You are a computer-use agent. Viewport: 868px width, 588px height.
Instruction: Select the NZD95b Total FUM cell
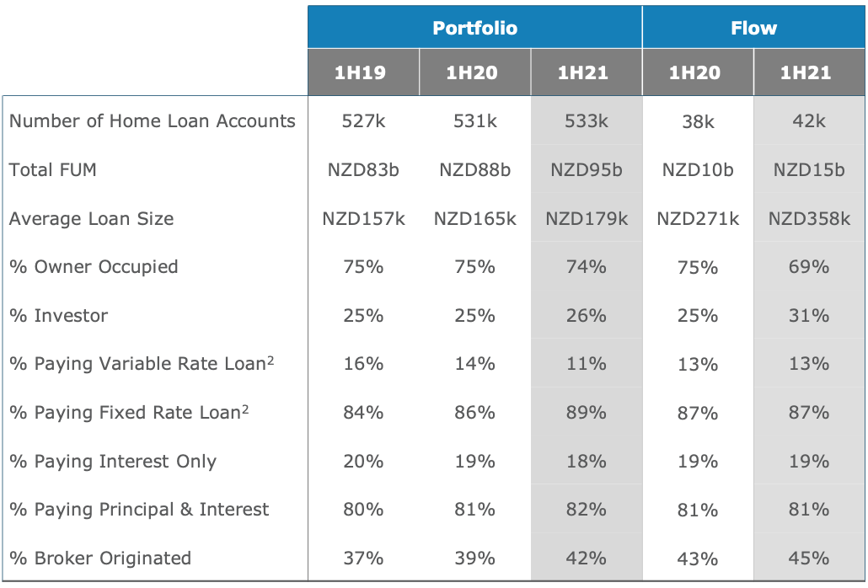point(587,170)
